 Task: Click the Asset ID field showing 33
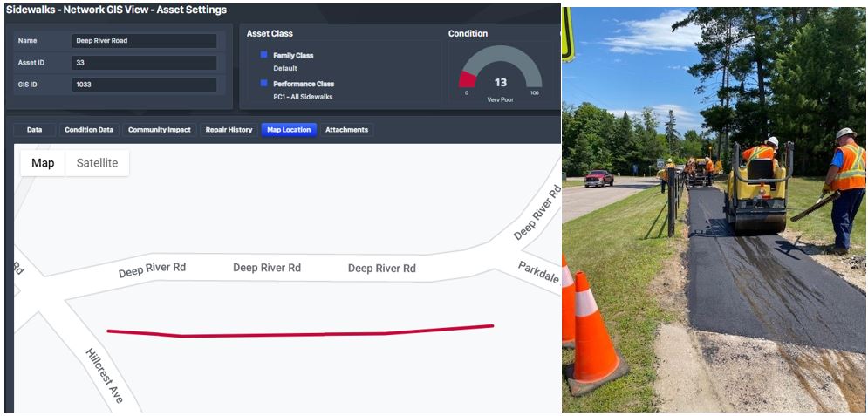[145, 63]
